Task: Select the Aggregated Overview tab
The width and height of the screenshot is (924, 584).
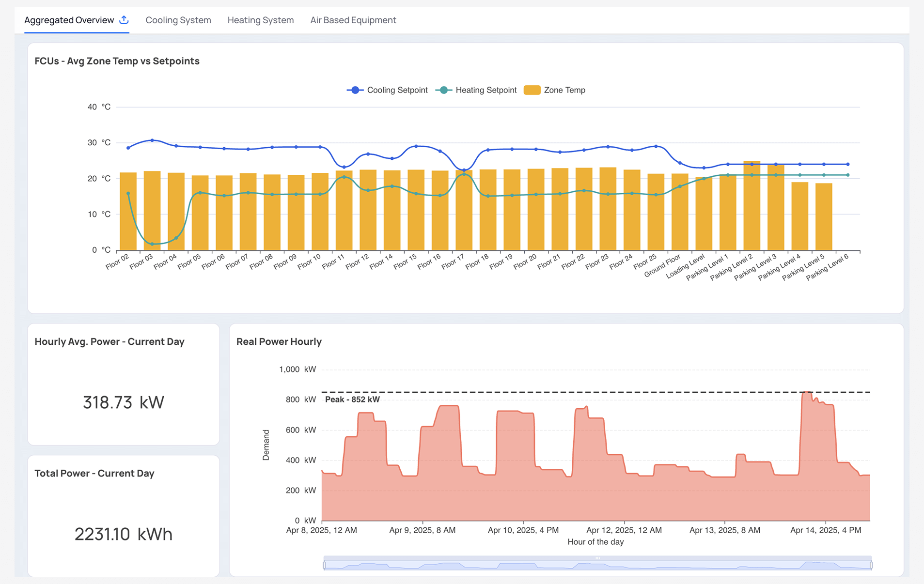Action: [69, 20]
